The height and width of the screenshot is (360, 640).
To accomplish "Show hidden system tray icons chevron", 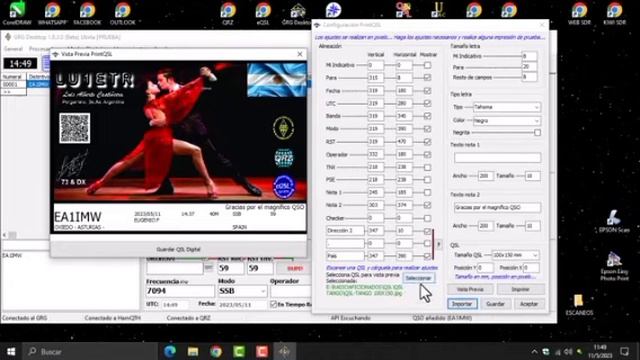I will 534,351.
